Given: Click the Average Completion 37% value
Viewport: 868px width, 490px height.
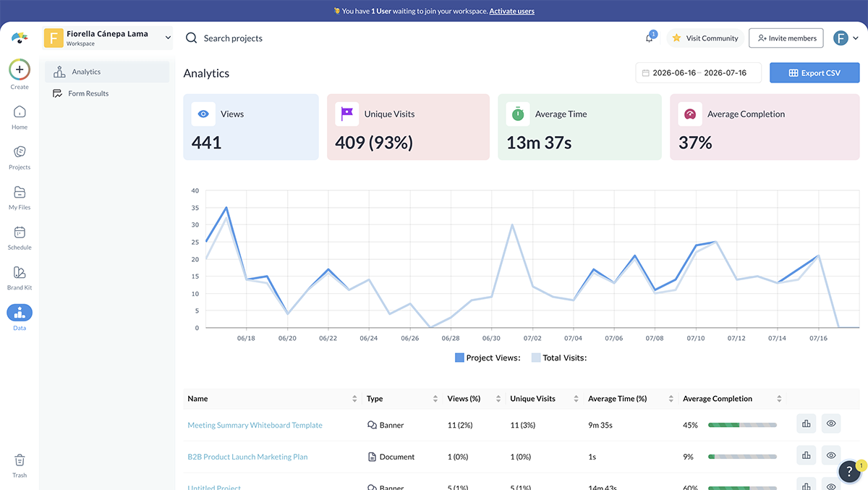Looking at the screenshot, I should tap(695, 143).
